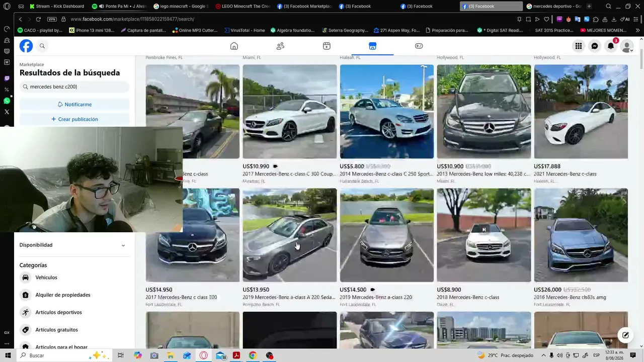The height and width of the screenshot is (362, 644).
Task: Switch to the lego minecraft Google tab
Action: (x=180, y=7)
